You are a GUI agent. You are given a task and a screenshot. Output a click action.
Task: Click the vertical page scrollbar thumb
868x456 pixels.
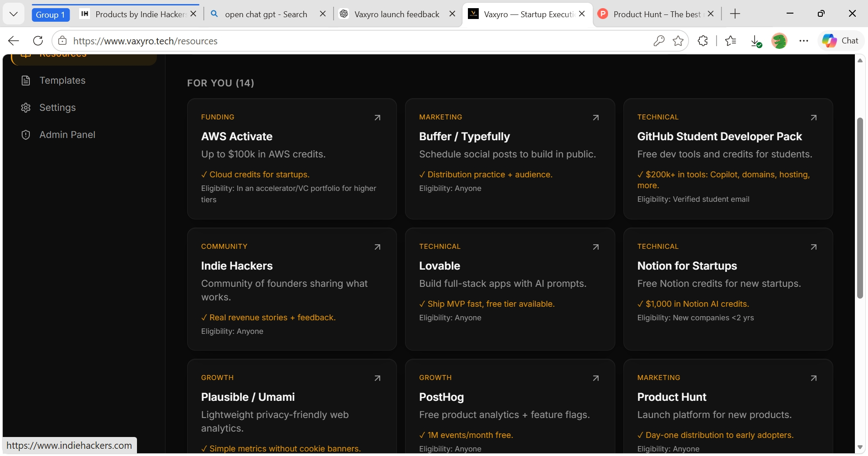[x=860, y=208]
